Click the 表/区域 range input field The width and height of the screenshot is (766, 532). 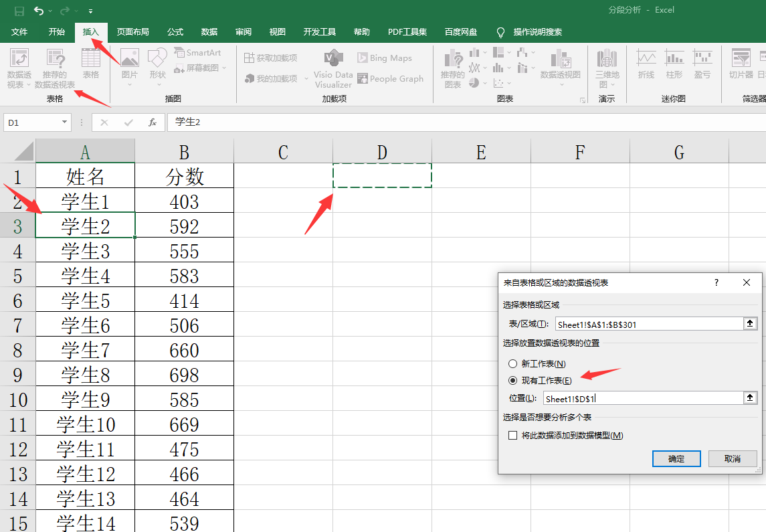649,324
